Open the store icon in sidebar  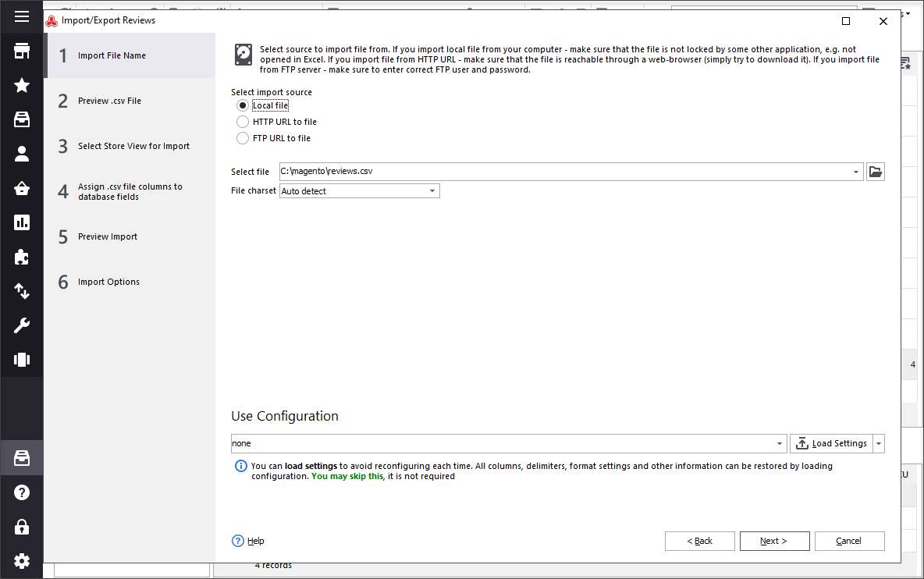coord(22,52)
